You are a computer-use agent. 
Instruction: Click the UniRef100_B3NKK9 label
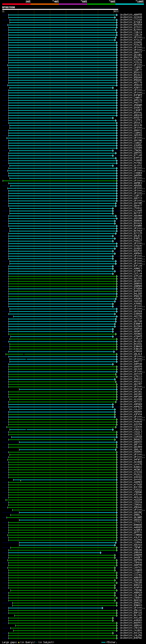pyautogui.click(x=131, y=346)
